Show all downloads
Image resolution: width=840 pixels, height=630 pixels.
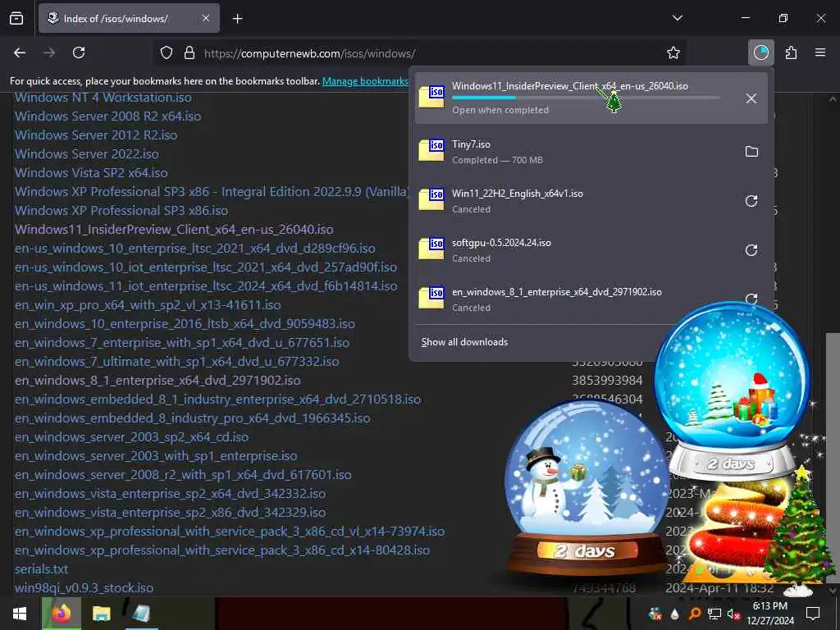(464, 342)
